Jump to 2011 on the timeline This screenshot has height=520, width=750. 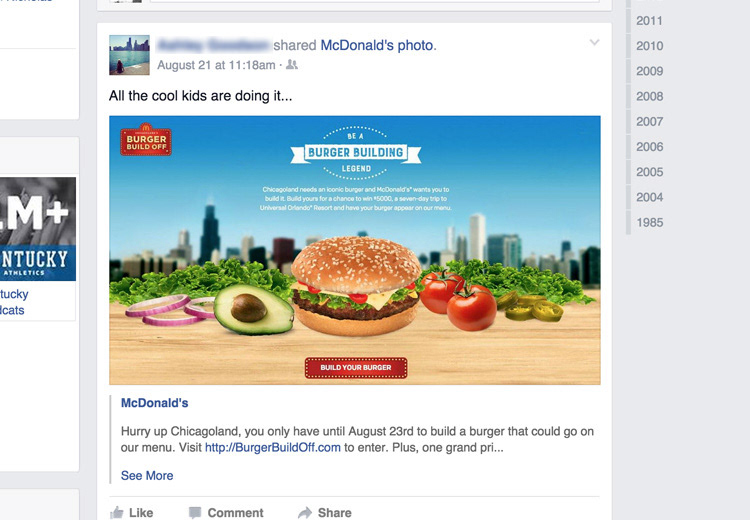pos(649,21)
